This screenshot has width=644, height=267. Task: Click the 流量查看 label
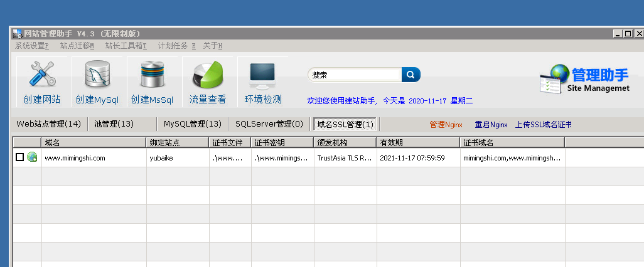[207, 99]
